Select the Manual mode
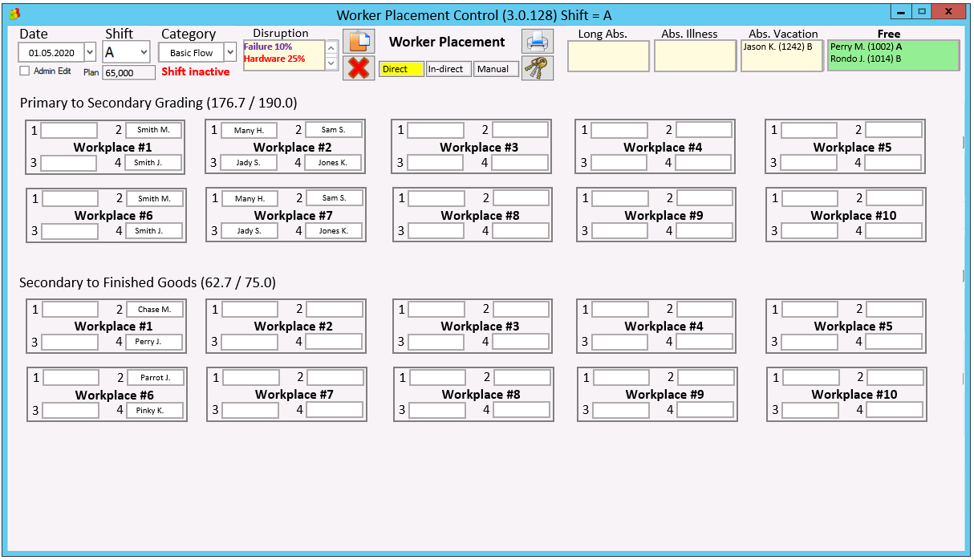This screenshot has width=974, height=560. pos(495,69)
